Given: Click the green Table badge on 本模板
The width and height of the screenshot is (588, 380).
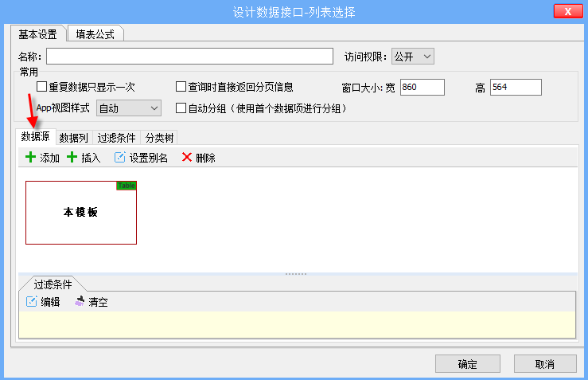Looking at the screenshot, I should point(127,186).
